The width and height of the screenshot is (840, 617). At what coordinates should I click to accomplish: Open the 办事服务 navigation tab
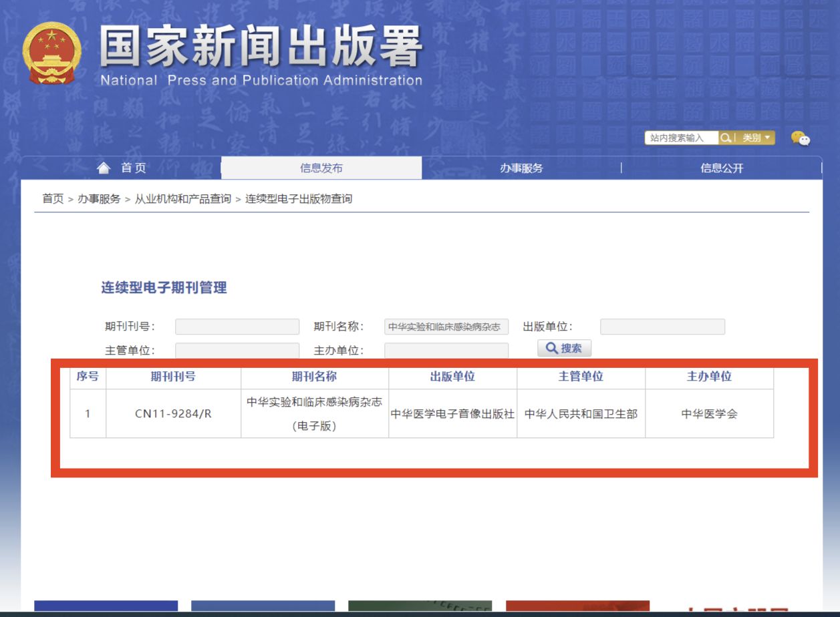521,168
